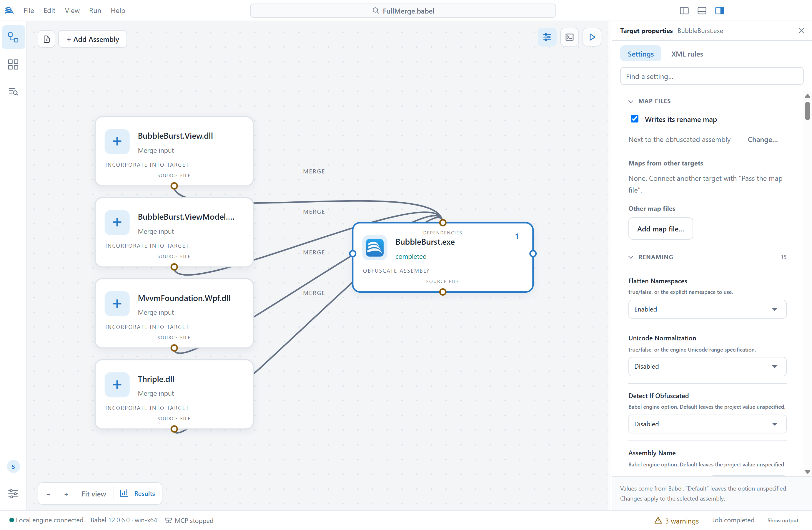This screenshot has width=812, height=530.
Task: Open the workflow graph view in the sidebar
Action: (13, 37)
